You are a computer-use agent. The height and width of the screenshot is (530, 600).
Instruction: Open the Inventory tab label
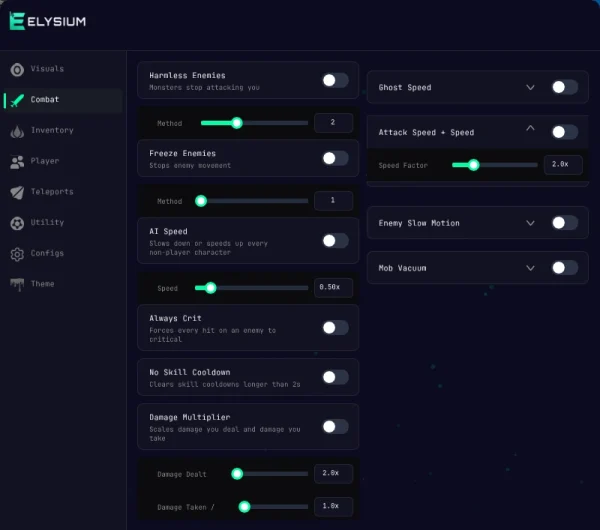pos(52,130)
